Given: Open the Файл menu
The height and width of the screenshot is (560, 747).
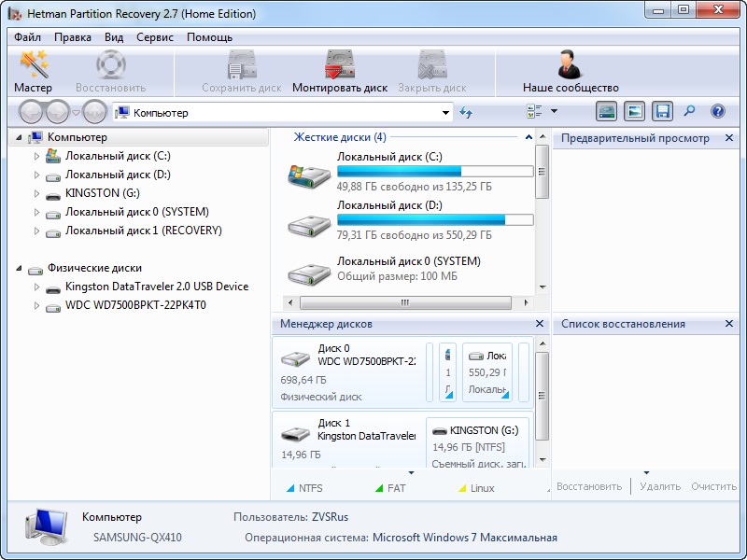Looking at the screenshot, I should [x=28, y=37].
